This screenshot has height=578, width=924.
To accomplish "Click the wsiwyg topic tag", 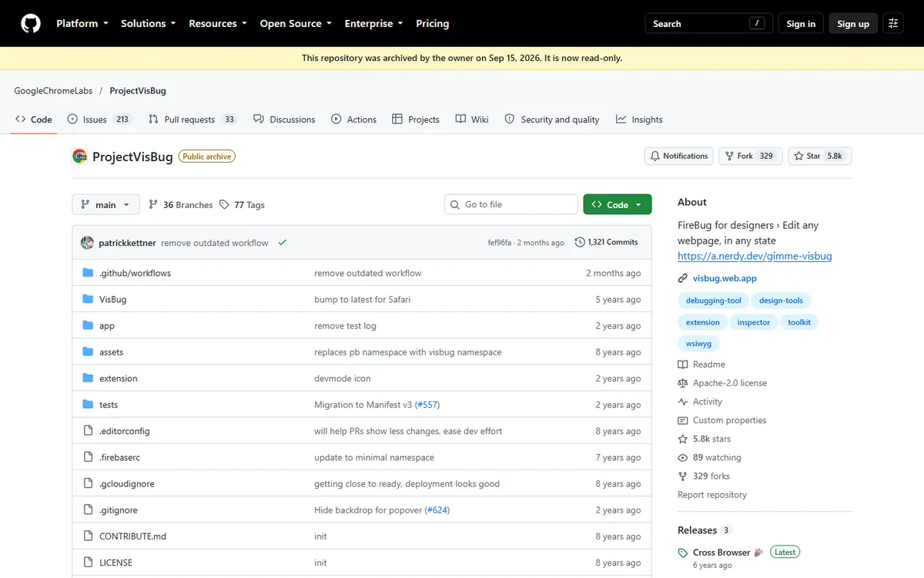I will click(699, 344).
